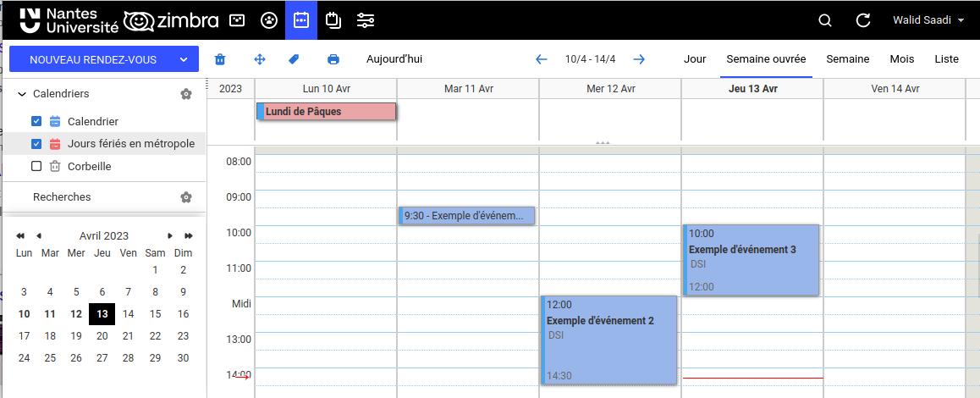Switch to the Jour view tab

695,59
